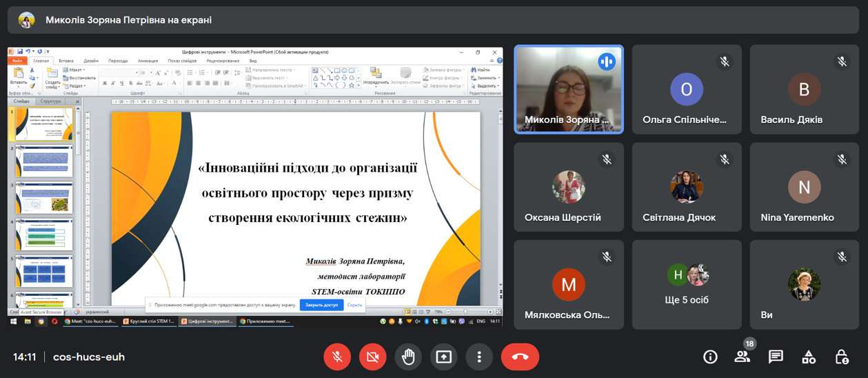Image resolution: width=868 pixels, height=378 pixels.
Task: Leave the call with red hang-up button
Action: tap(521, 357)
